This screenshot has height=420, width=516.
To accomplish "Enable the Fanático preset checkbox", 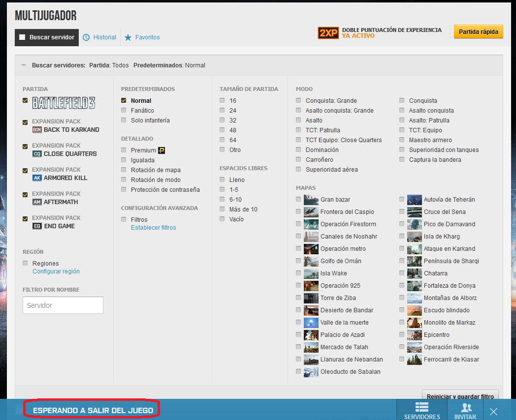I will pyautogui.click(x=124, y=111).
